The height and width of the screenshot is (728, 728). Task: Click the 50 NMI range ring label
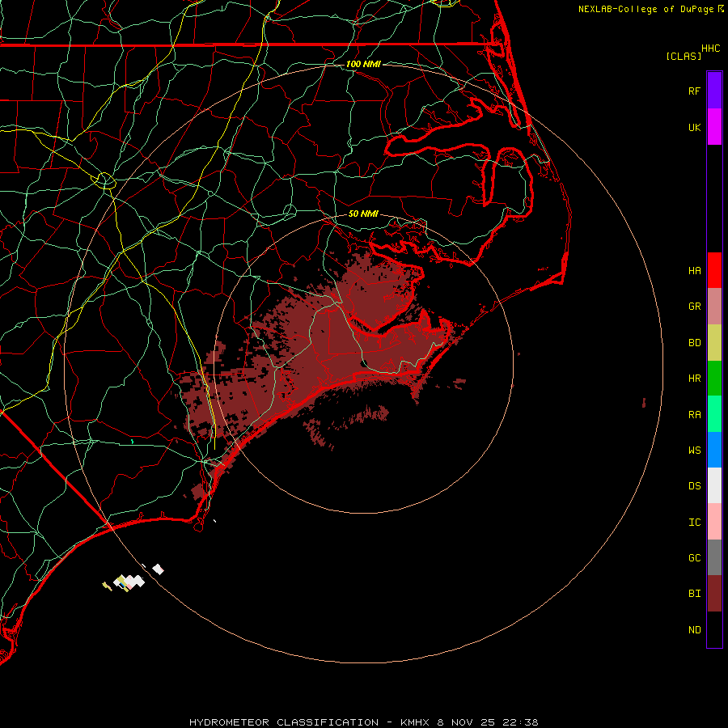(363, 214)
